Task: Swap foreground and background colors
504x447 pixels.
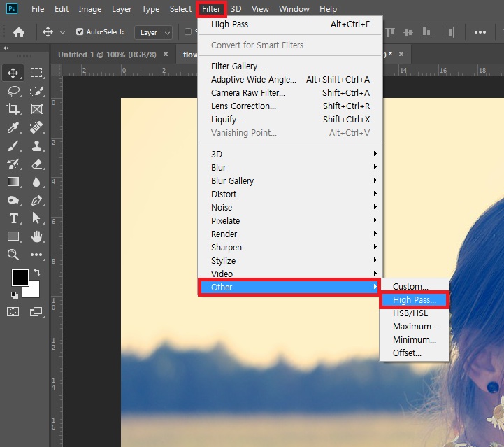Action: pyautogui.click(x=37, y=272)
